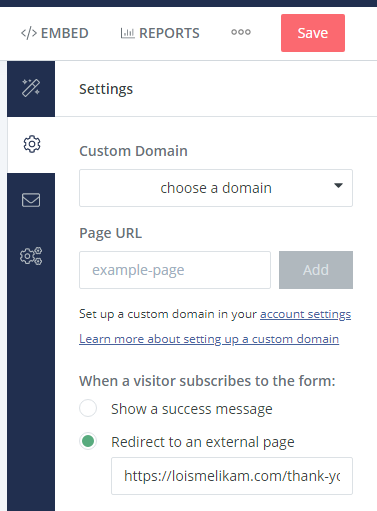Click the redirect URL input field
Image resolution: width=377 pixels, height=511 pixels.
pos(232,476)
